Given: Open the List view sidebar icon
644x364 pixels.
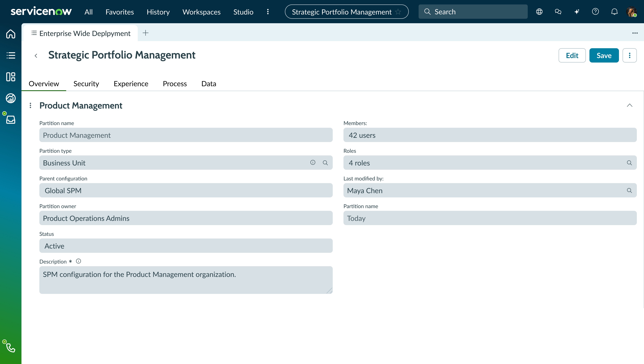Looking at the screenshot, I should click(11, 55).
